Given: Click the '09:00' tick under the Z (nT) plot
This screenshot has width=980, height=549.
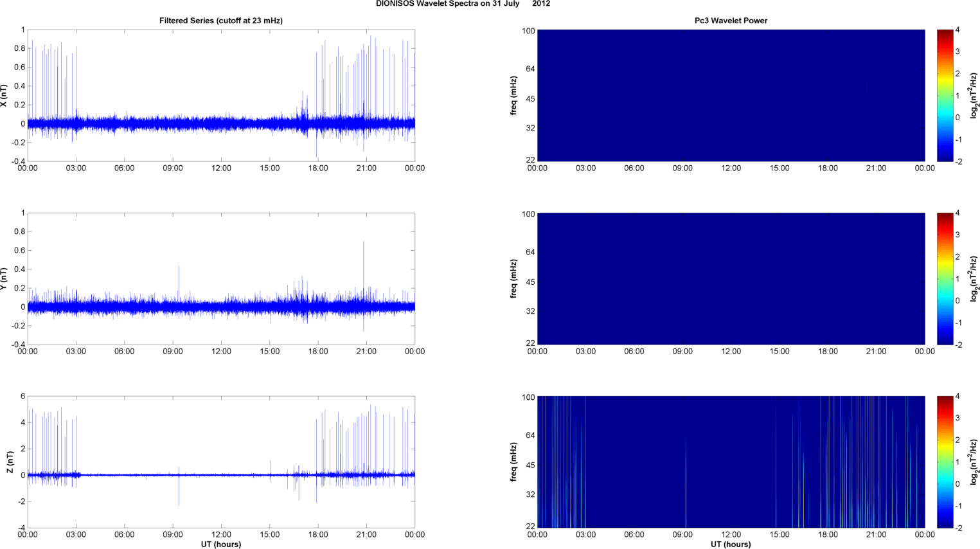Looking at the screenshot, I should [173, 535].
